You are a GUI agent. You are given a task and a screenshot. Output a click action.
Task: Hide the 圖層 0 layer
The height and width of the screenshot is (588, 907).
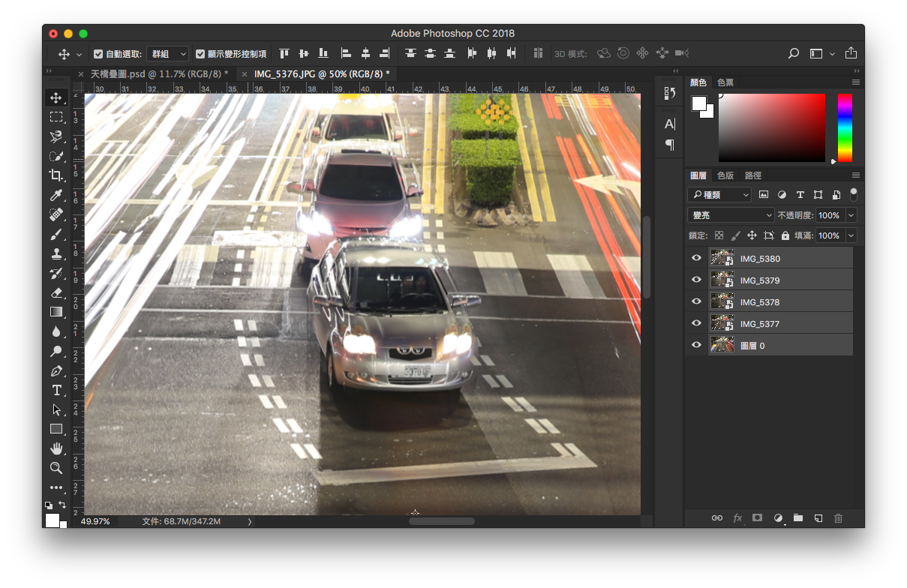pos(696,345)
